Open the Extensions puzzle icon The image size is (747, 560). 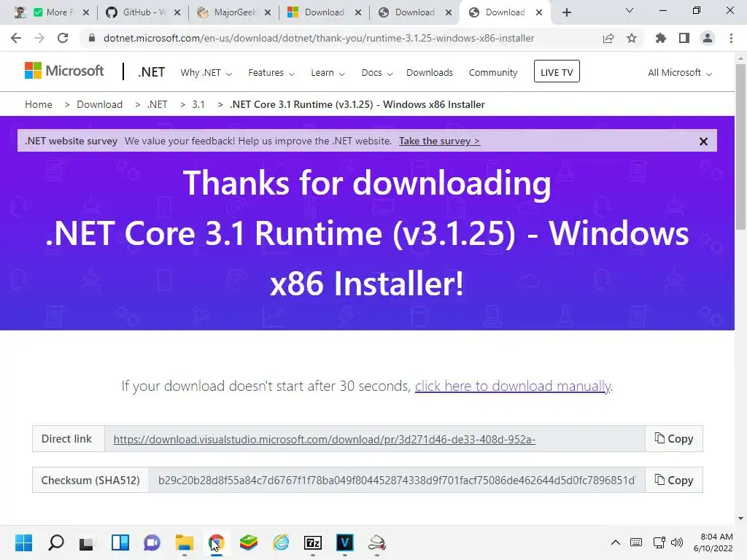coord(660,38)
